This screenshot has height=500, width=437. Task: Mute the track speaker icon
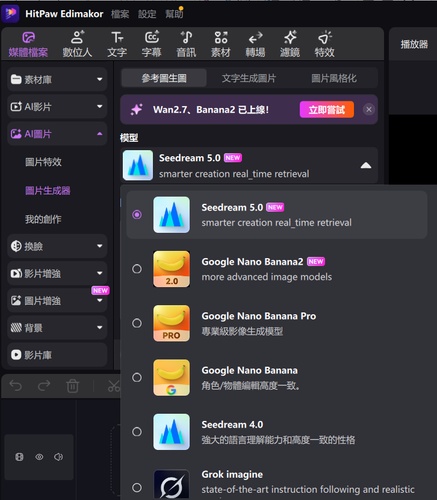click(x=58, y=457)
